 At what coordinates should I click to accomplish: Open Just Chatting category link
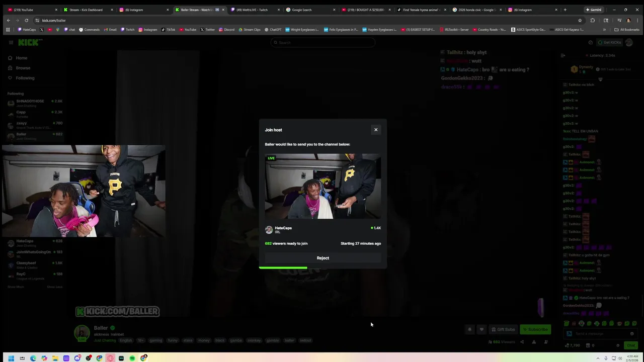pos(105,340)
